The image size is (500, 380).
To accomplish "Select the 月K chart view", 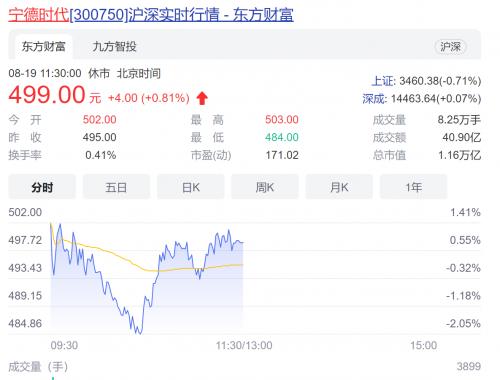I will [x=339, y=187].
